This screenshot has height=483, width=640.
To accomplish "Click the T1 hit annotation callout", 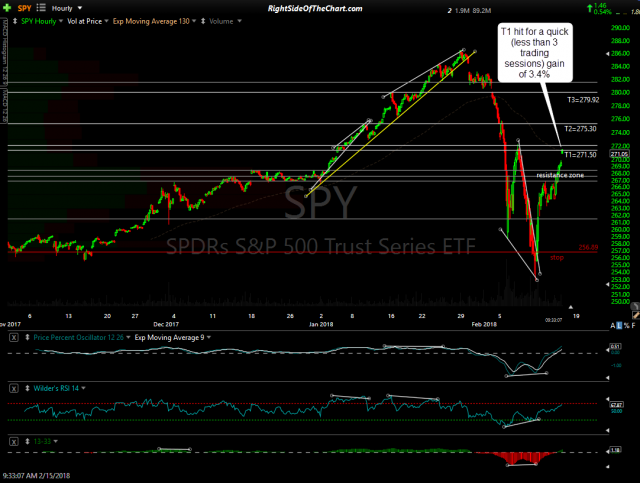I will click(535, 52).
